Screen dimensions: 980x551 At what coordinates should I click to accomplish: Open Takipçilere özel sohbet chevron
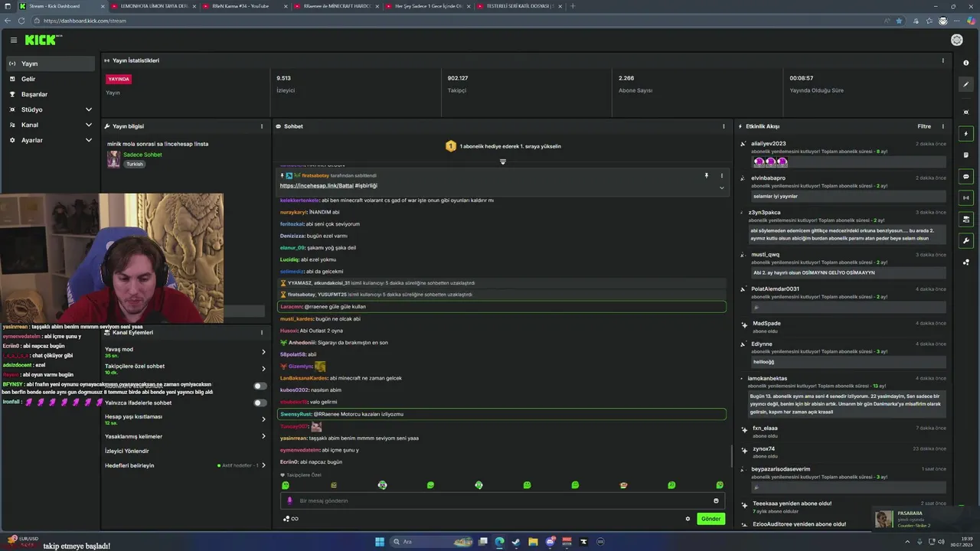click(263, 369)
